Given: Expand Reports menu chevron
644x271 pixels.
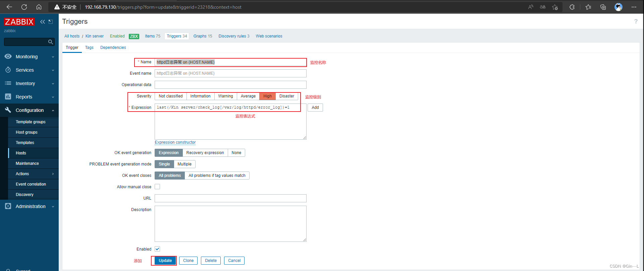Looking at the screenshot, I should click(53, 97).
